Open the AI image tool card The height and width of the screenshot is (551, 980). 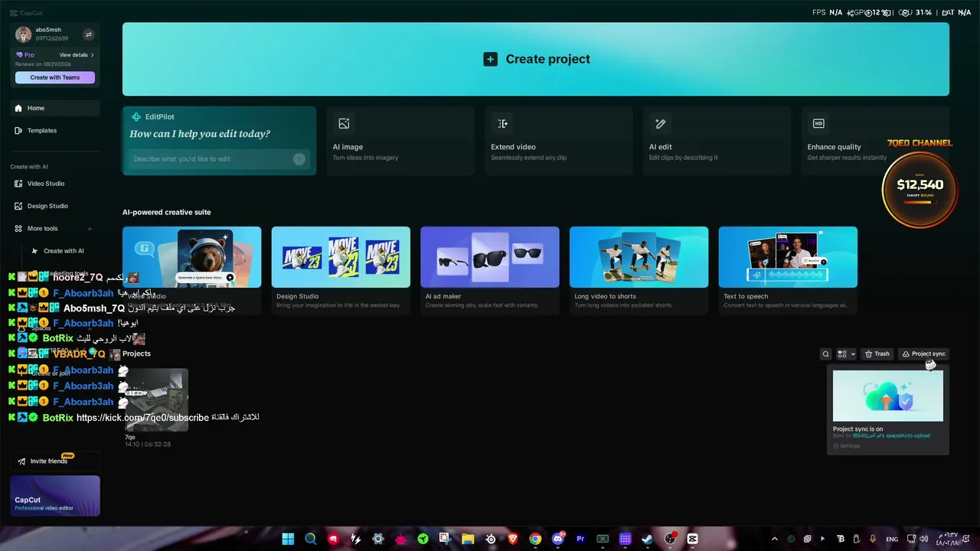pos(400,141)
